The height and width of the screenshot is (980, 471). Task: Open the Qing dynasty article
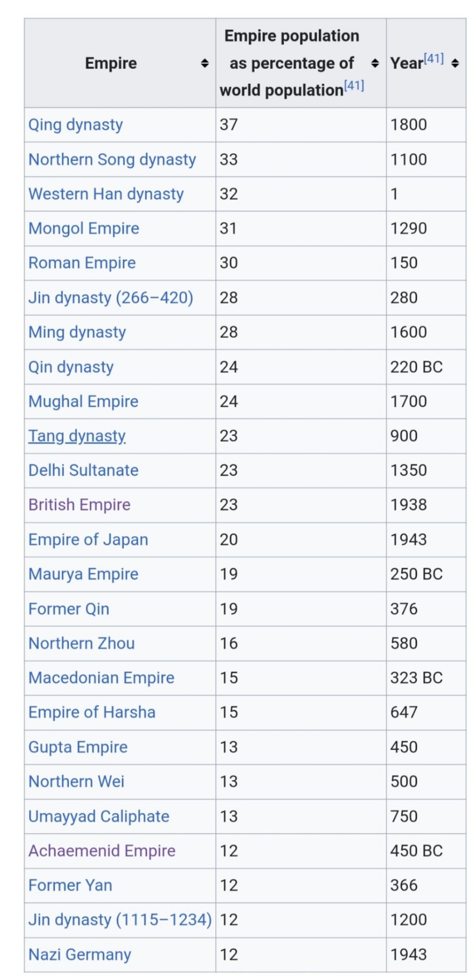[x=76, y=125]
